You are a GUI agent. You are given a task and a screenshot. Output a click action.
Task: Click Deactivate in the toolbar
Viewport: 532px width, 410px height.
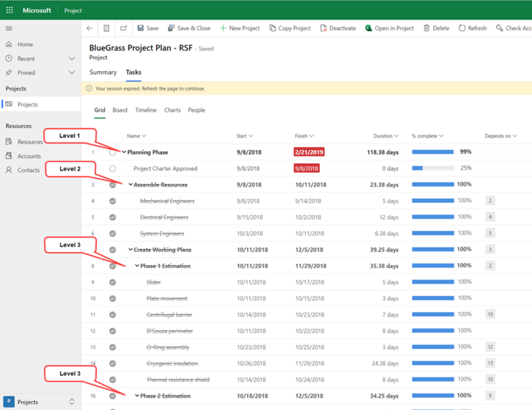(338, 28)
